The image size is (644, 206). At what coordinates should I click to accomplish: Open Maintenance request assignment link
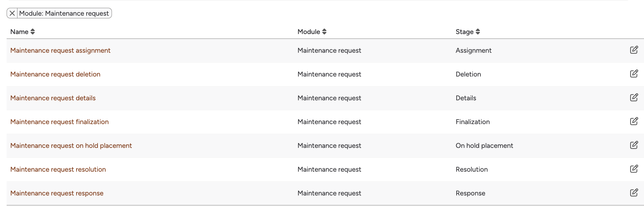tap(60, 50)
